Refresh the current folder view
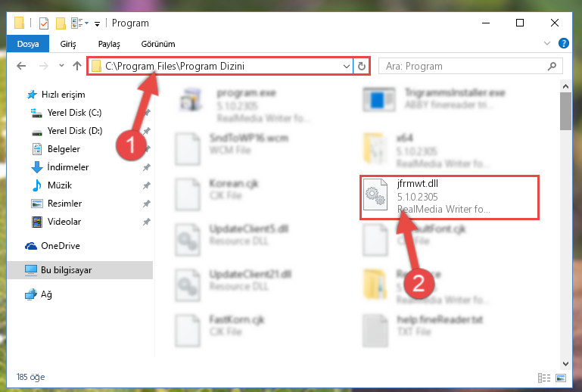This screenshot has height=392, width=582. pyautogui.click(x=362, y=67)
